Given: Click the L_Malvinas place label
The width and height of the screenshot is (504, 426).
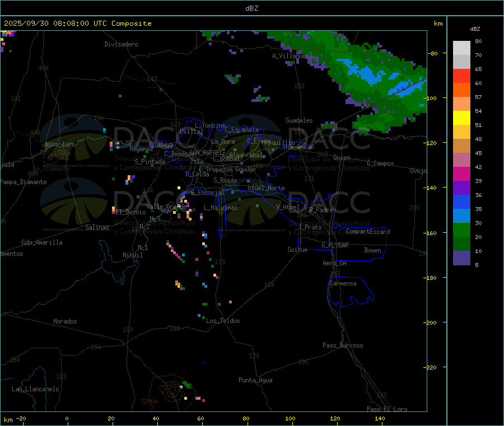Looking at the screenshot, I should (x=221, y=208).
